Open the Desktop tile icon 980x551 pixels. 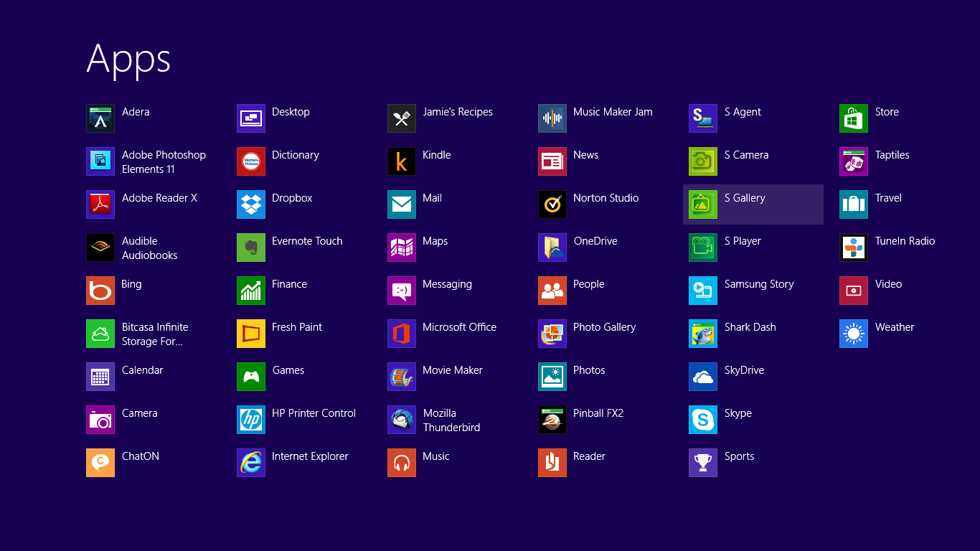[251, 118]
